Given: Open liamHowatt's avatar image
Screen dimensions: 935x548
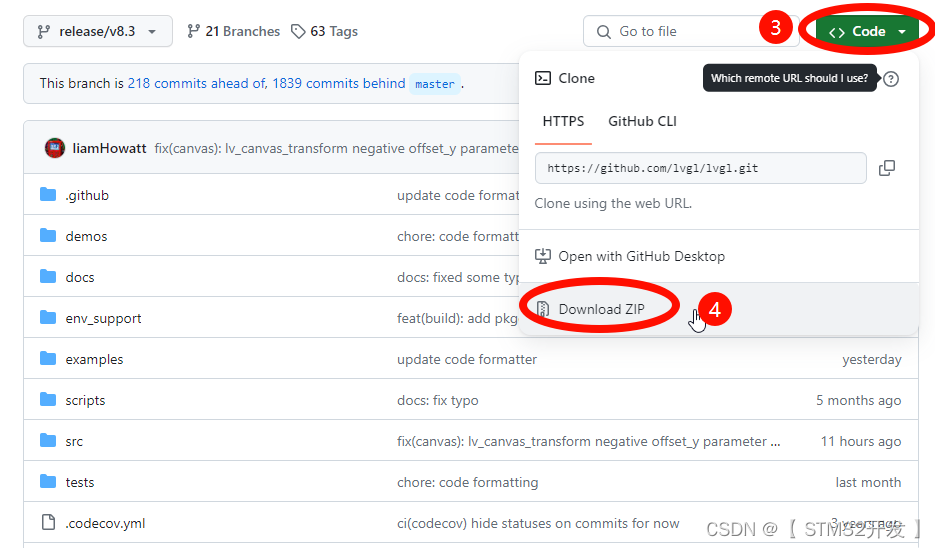Looking at the screenshot, I should tap(55, 148).
